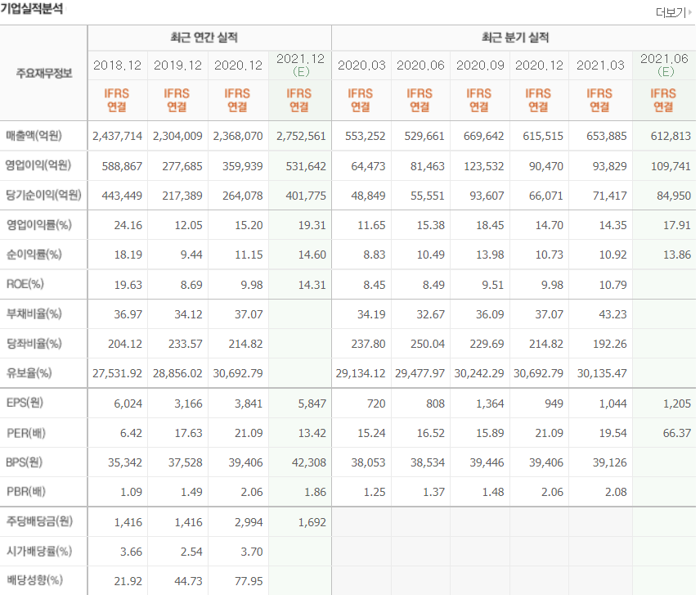Click the 당좌비율(%) row label
This screenshot has height=595, width=700.
(34, 344)
